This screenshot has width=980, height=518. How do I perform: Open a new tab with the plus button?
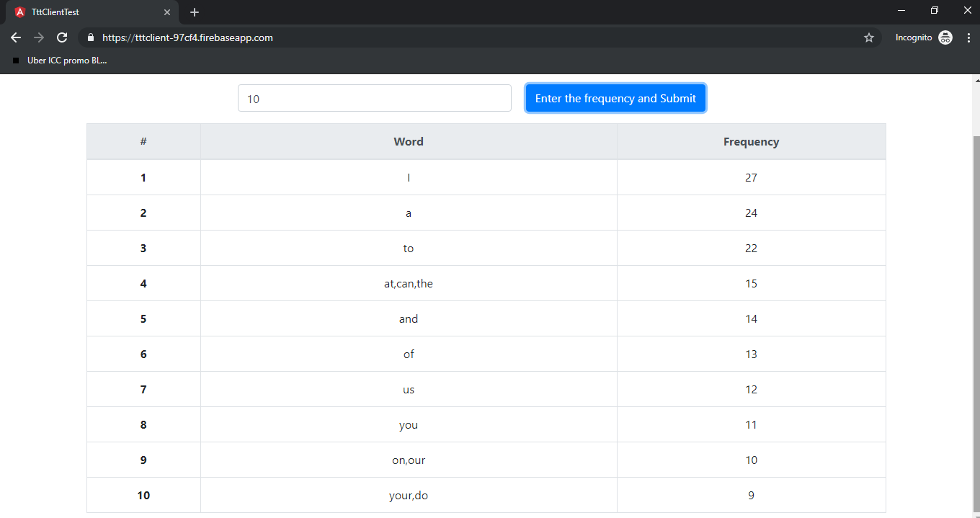[x=195, y=12]
